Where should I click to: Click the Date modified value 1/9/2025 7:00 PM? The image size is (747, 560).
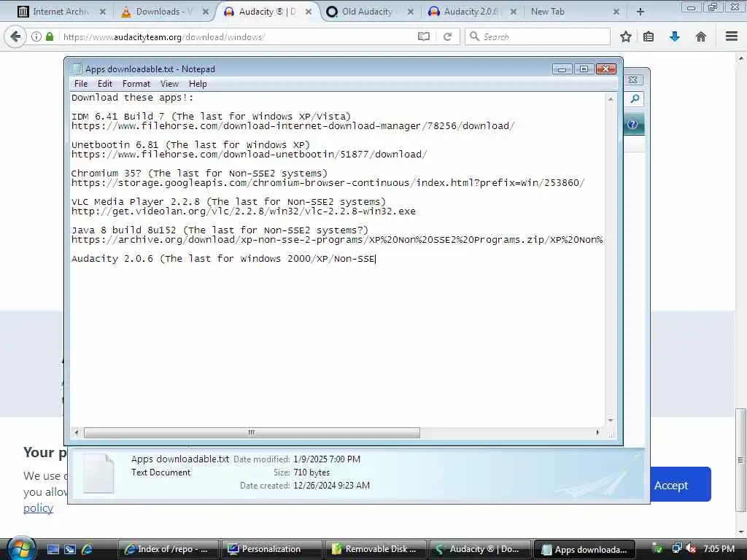click(x=327, y=459)
